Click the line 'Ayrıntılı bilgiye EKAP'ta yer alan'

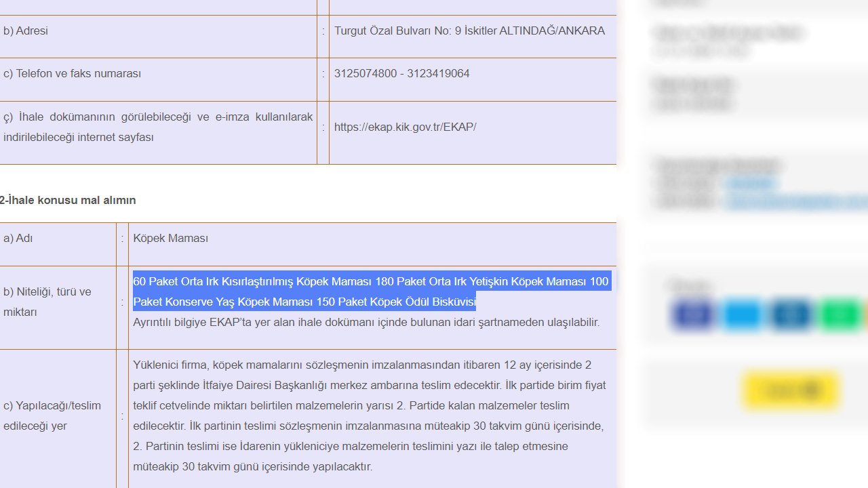(x=366, y=322)
